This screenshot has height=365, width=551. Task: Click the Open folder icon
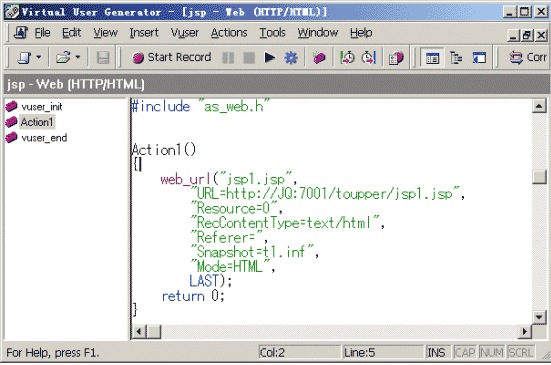[x=63, y=57]
